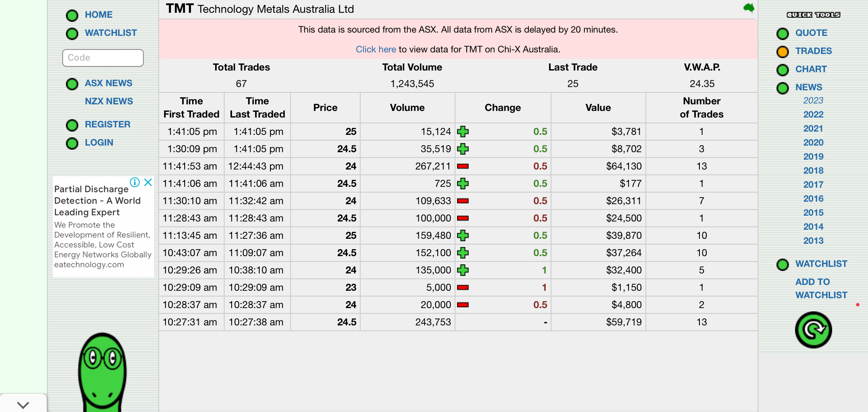View 2023 news
The height and width of the screenshot is (412, 868).
pos(813,101)
